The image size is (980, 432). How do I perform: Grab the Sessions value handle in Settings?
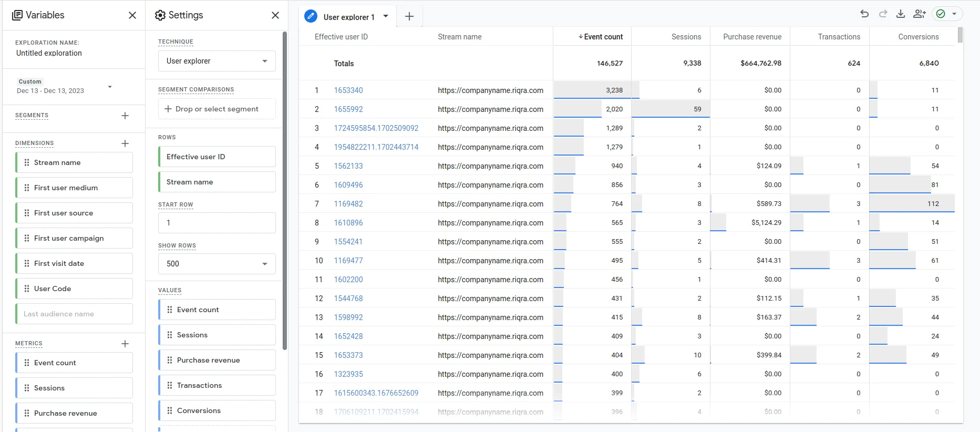pos(170,335)
